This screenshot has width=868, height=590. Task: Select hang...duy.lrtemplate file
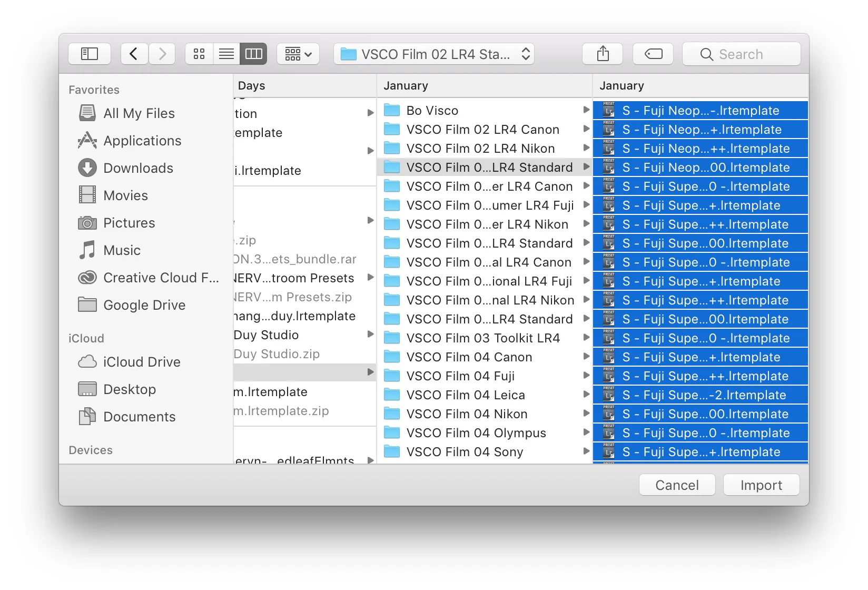[304, 316]
